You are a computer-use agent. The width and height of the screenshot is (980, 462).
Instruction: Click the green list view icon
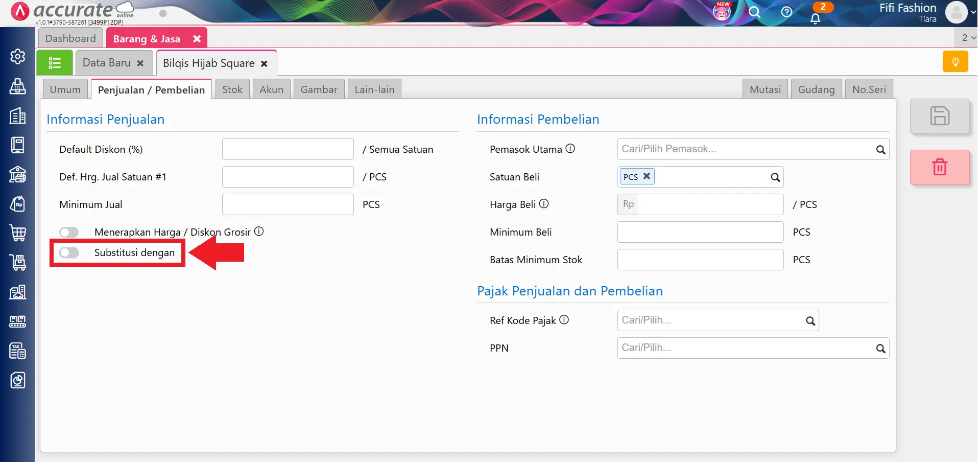(55, 63)
